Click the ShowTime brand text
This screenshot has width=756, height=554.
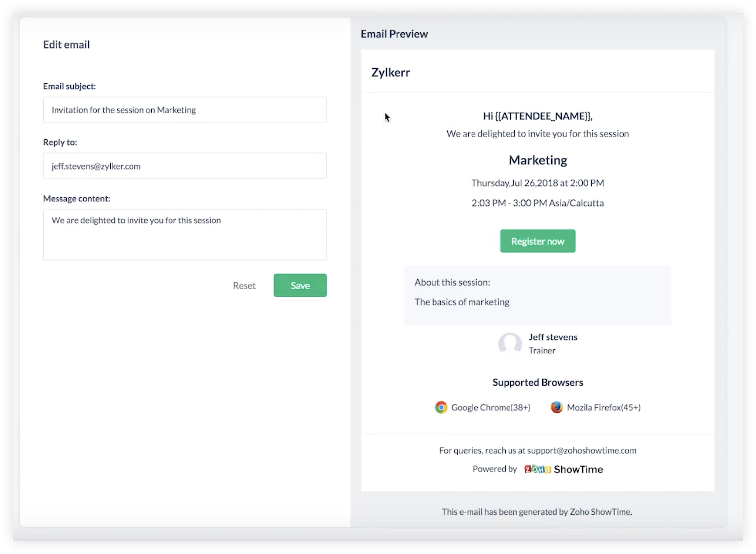[578, 469]
